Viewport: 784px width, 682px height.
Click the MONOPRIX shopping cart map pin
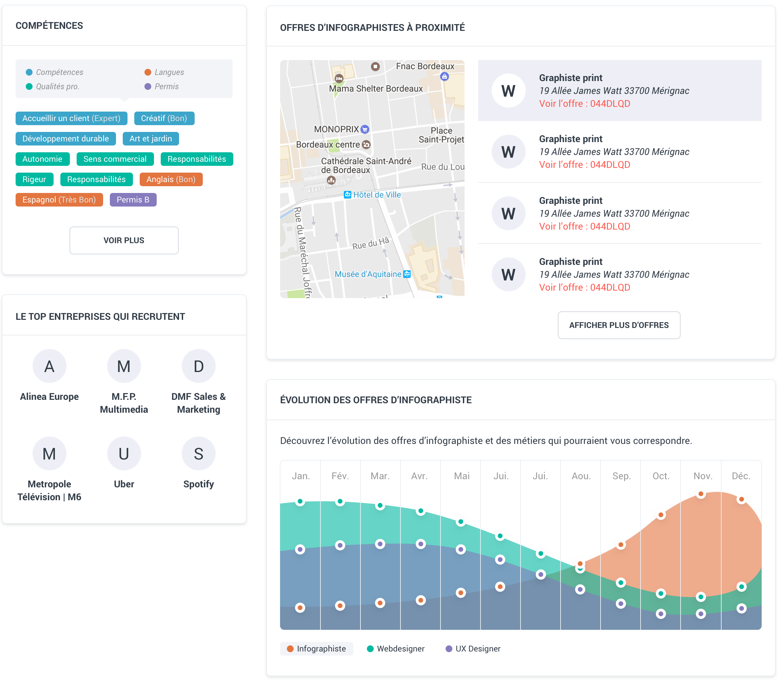point(365,130)
